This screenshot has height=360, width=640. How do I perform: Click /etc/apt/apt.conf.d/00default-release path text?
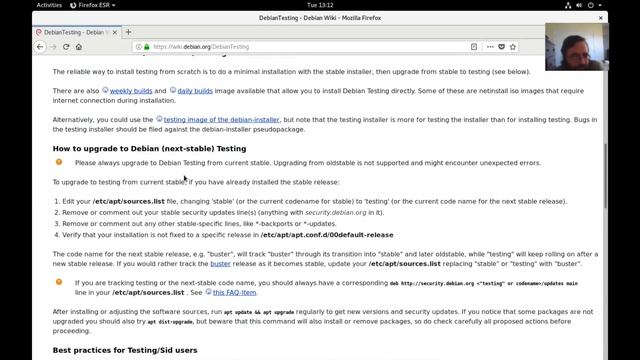327,235
